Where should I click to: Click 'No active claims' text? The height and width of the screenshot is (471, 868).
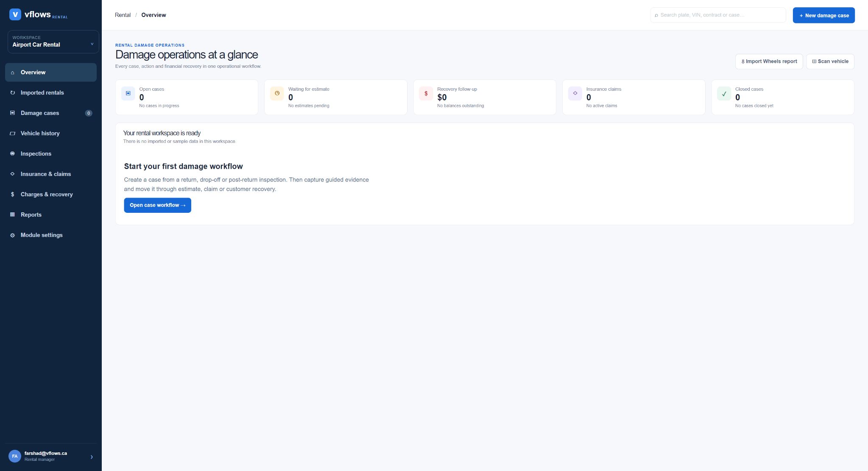click(x=601, y=106)
